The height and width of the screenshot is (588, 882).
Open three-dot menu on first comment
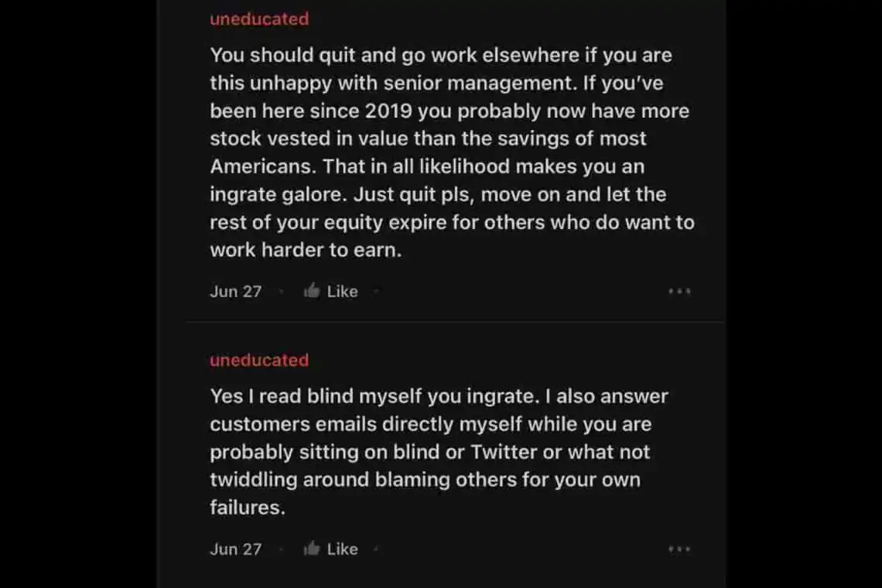point(679,292)
